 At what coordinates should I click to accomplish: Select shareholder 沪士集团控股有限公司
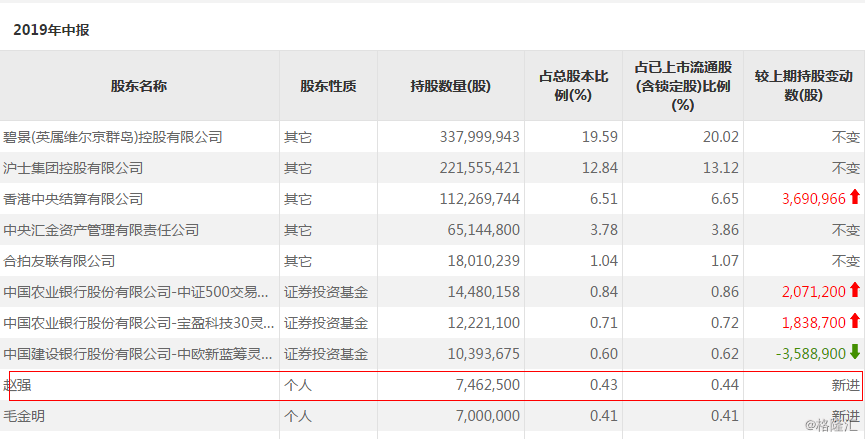(x=73, y=168)
